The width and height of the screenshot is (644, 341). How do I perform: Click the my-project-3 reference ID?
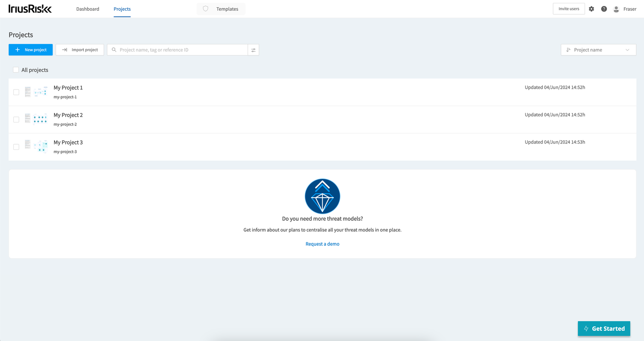pyautogui.click(x=65, y=152)
